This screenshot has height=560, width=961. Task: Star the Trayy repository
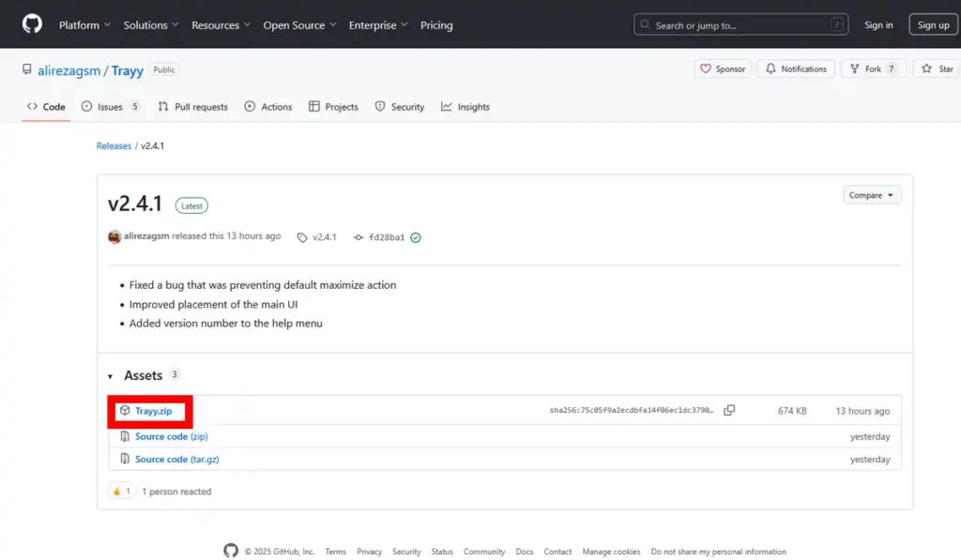[937, 69]
